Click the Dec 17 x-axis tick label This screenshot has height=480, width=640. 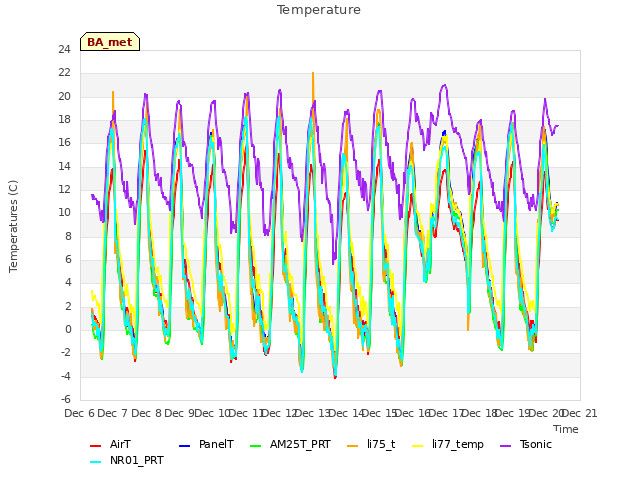coord(446,414)
